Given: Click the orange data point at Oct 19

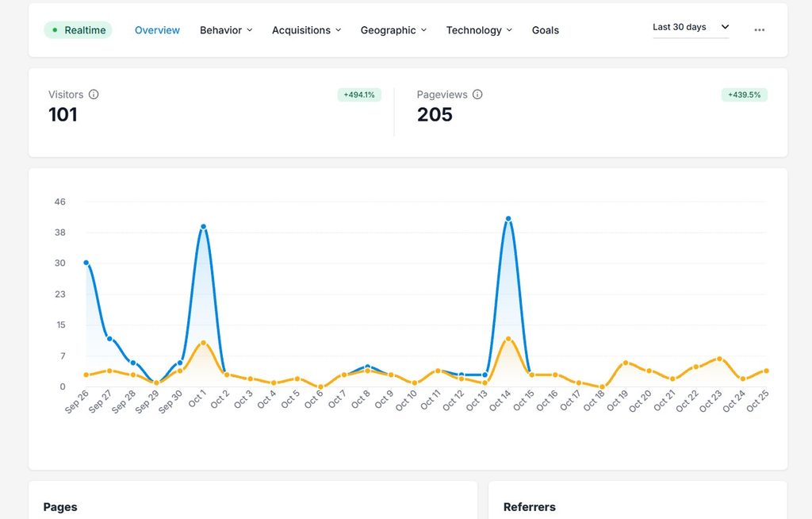Looking at the screenshot, I should 626,363.
